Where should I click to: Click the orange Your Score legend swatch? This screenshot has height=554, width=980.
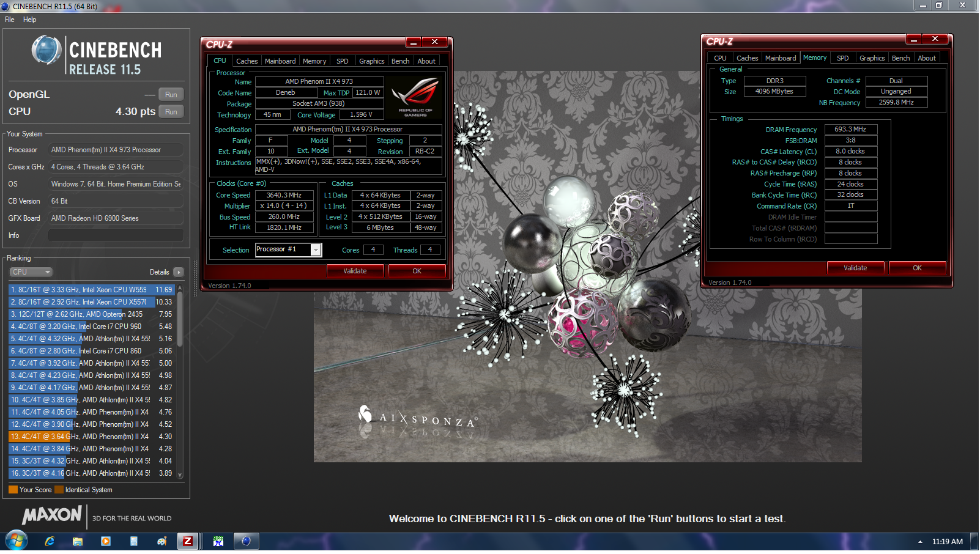[13, 490]
